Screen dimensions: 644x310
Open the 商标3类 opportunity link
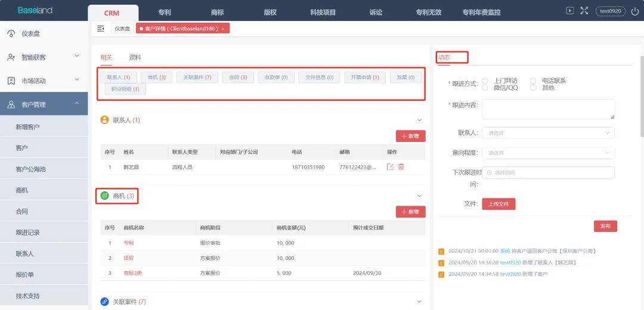[x=132, y=273]
